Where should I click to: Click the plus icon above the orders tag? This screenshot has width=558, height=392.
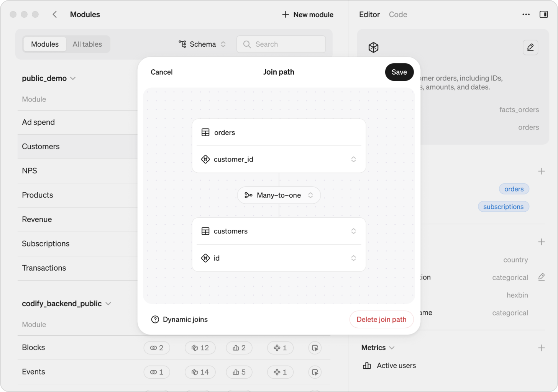click(542, 171)
